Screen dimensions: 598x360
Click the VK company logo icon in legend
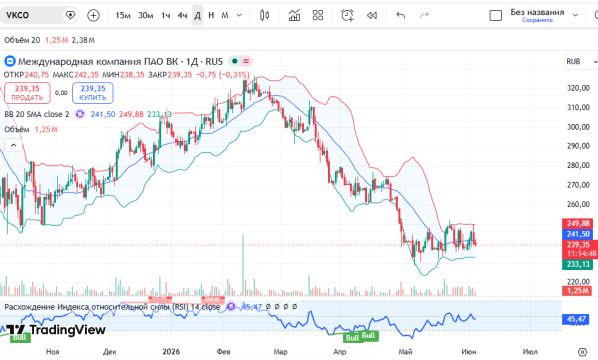point(10,61)
